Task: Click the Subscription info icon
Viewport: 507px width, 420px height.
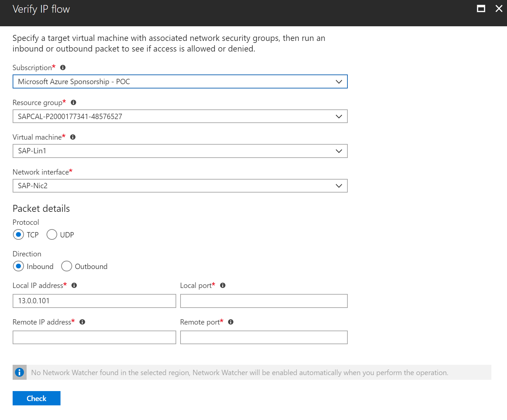Action: tap(63, 68)
